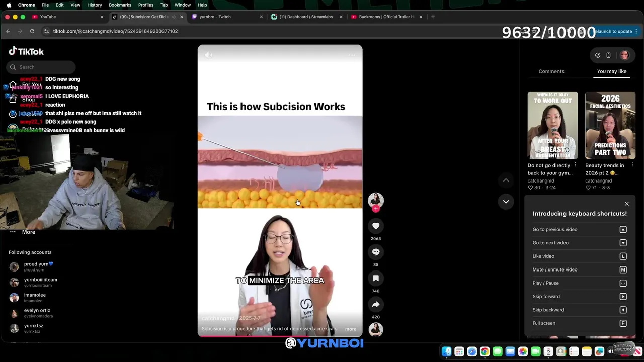
Task: Click the TikTok logo
Action: [x=26, y=51]
